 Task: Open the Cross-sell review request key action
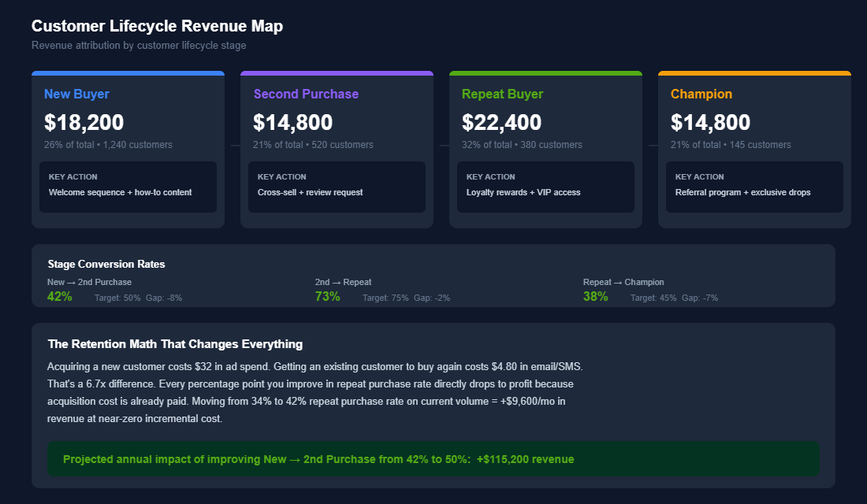[x=337, y=187]
